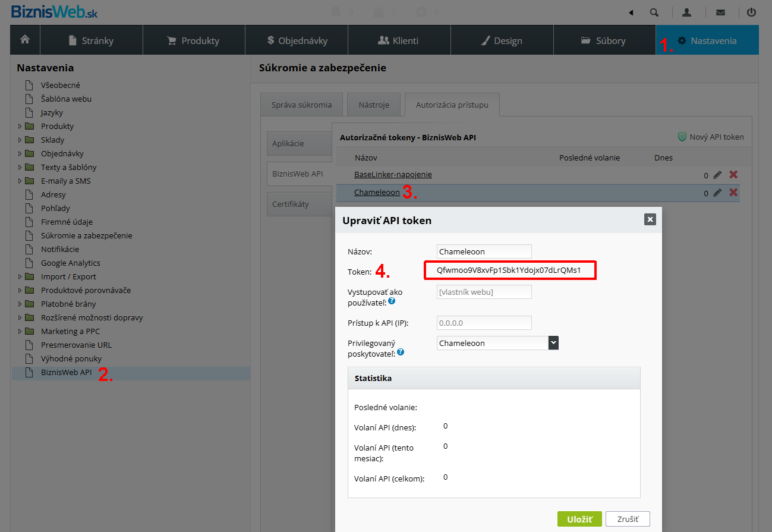
Task: Open Notifikácie settings item
Action: pyautogui.click(x=60, y=249)
